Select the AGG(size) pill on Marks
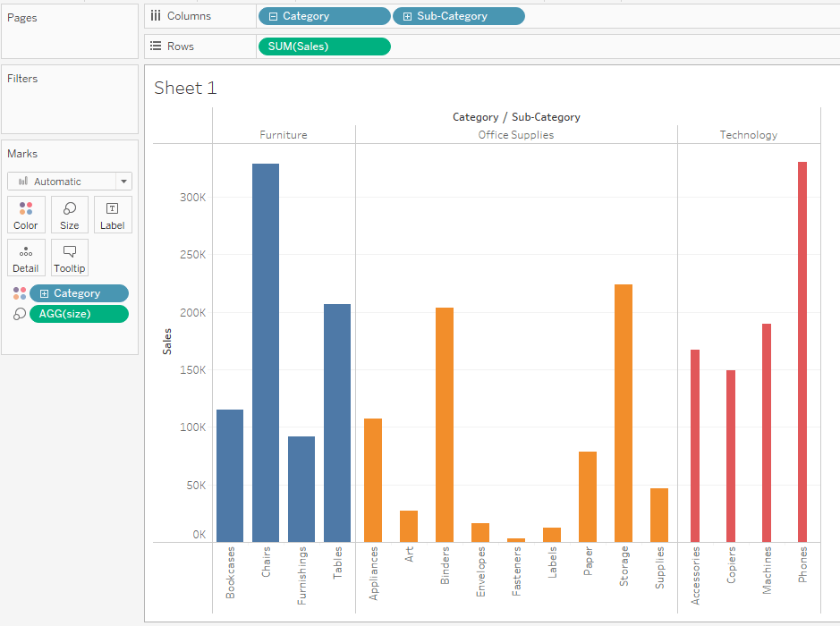 [80, 314]
